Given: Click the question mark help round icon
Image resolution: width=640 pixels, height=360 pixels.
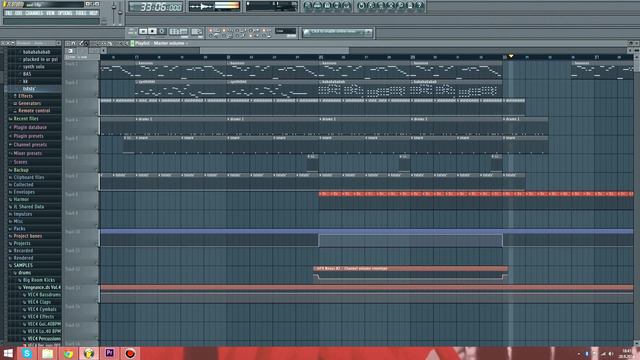Looking at the screenshot, I should click(419, 6).
